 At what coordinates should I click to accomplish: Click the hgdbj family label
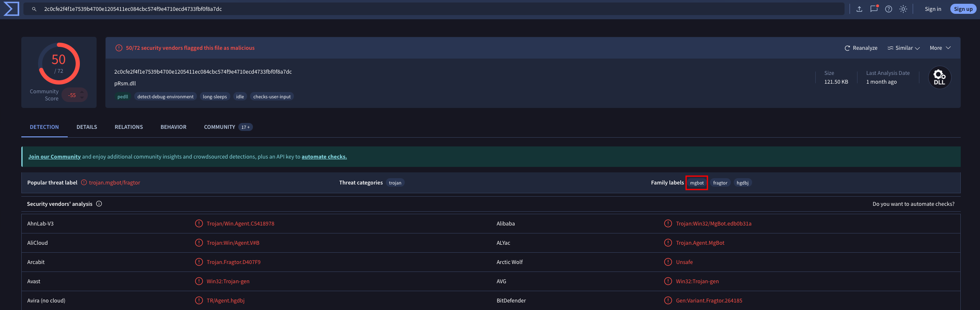point(743,183)
